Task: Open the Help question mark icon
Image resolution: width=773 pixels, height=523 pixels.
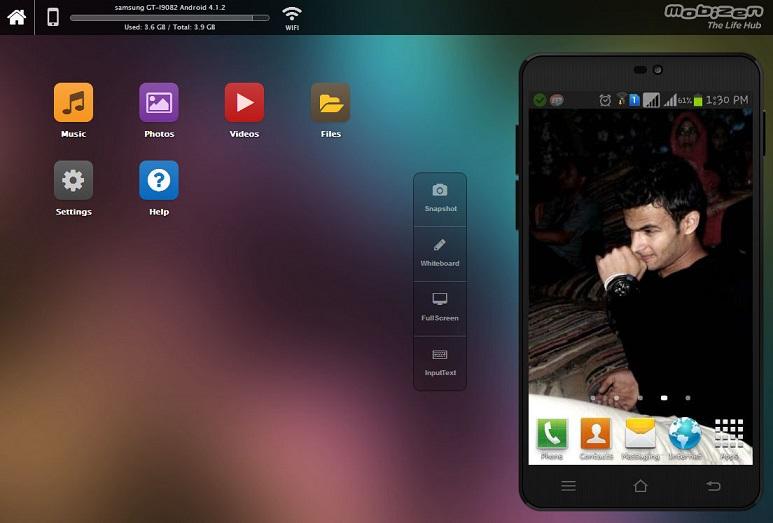Action: click(159, 181)
